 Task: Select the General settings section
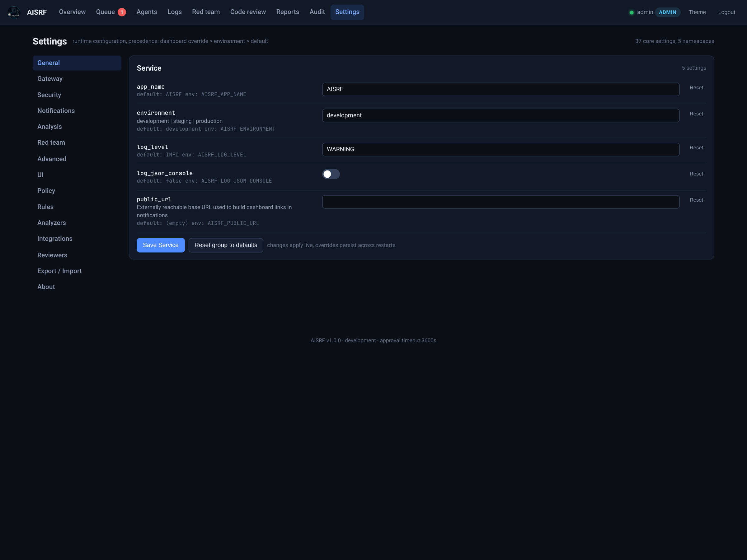pyautogui.click(x=77, y=63)
